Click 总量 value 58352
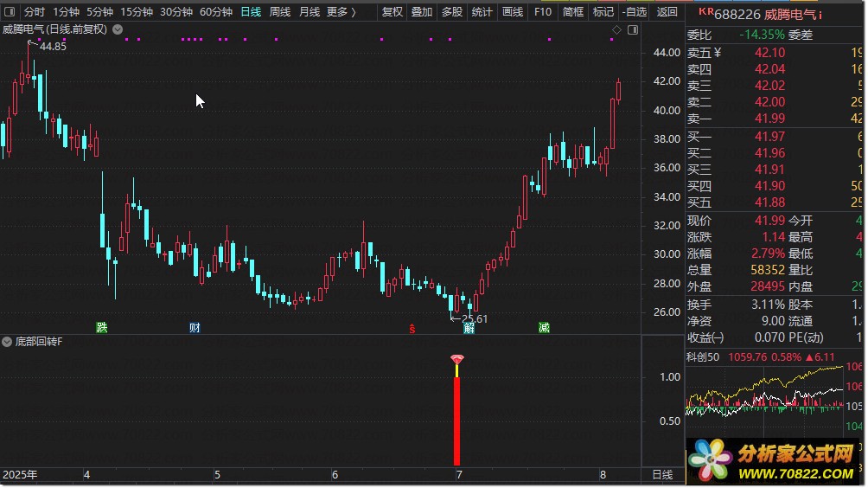The width and height of the screenshot is (868, 488). click(x=768, y=270)
